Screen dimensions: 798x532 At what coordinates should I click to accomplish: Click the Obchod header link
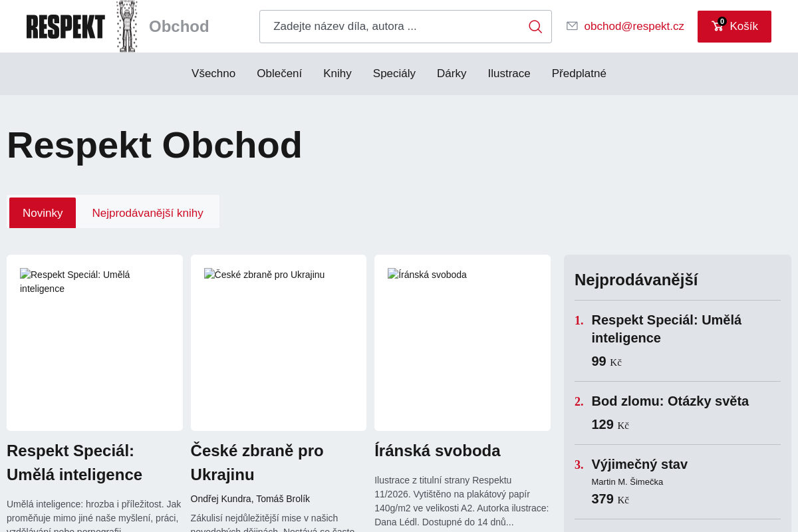coord(179,27)
